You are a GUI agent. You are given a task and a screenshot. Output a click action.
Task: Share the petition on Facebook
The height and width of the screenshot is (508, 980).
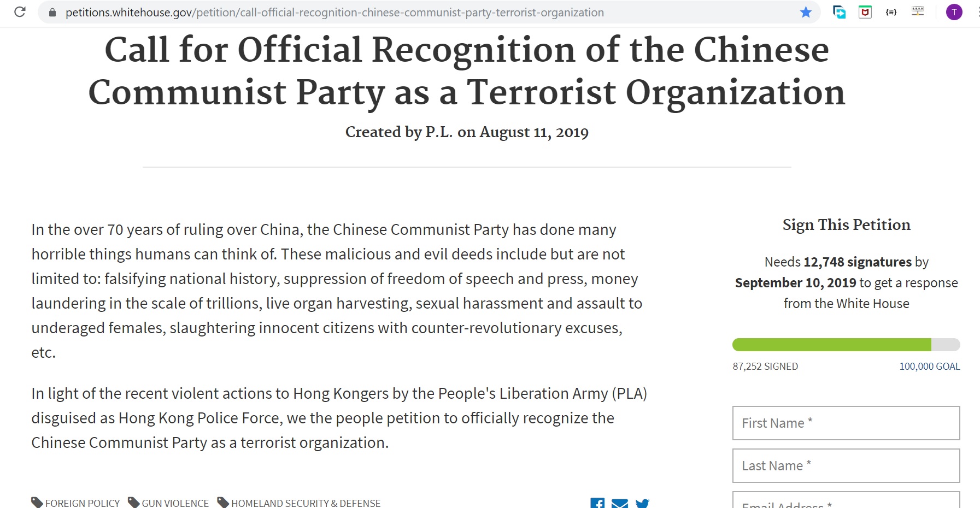click(x=597, y=503)
